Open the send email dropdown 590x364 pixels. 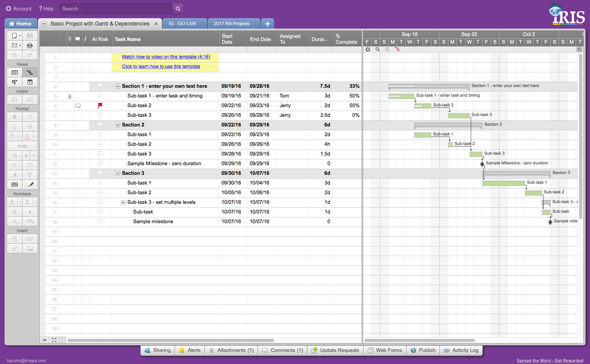14,45
